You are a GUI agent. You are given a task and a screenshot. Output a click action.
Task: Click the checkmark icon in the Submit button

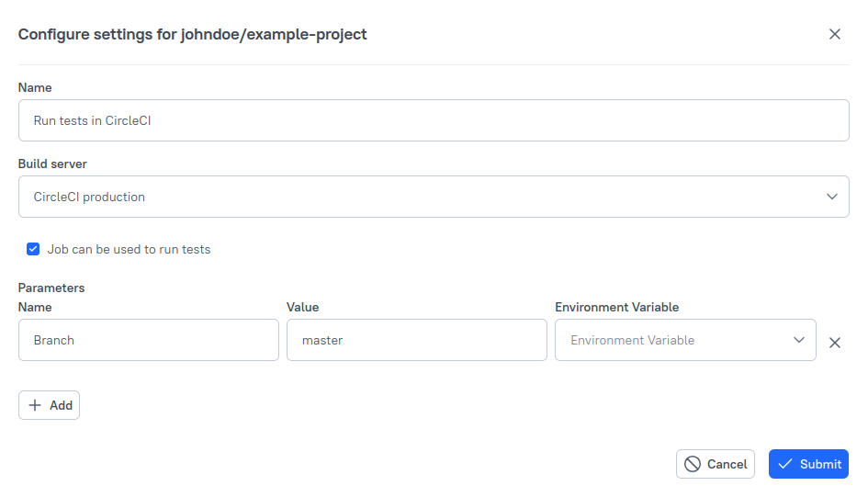[x=784, y=464]
